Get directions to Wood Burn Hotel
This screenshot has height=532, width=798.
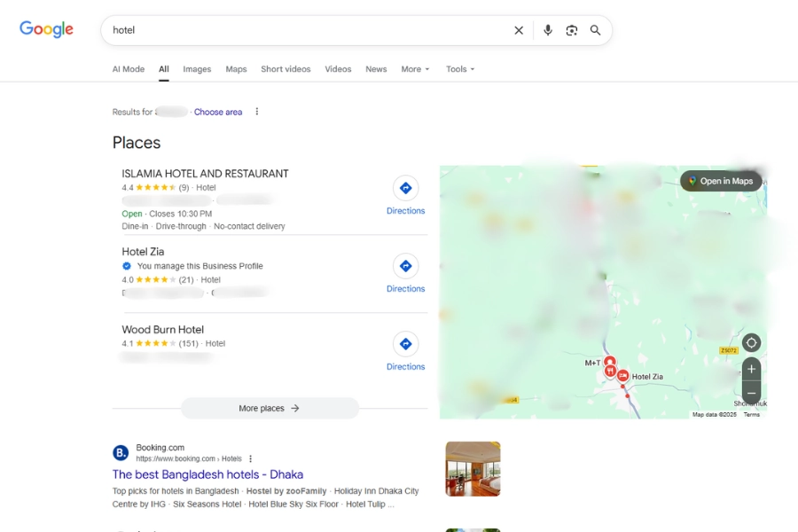405,344
